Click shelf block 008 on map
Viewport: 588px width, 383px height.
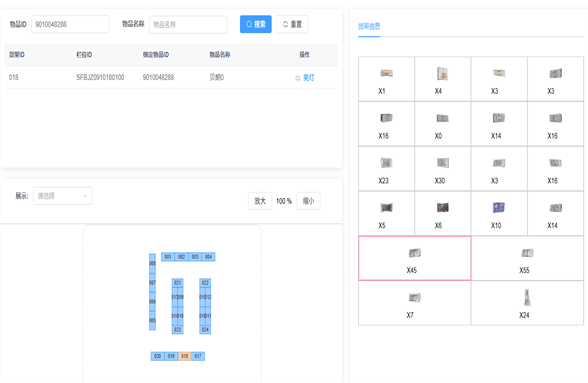point(152,263)
